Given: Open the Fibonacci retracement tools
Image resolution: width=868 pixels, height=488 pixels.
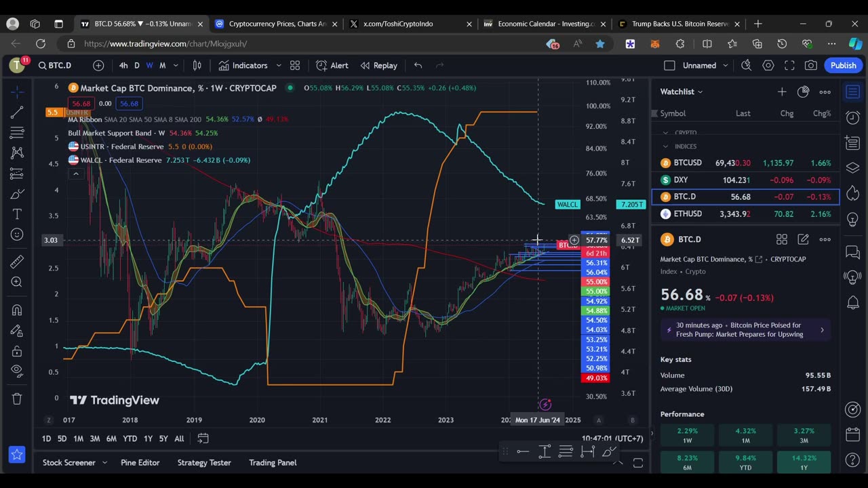Looking at the screenshot, I should (17, 132).
